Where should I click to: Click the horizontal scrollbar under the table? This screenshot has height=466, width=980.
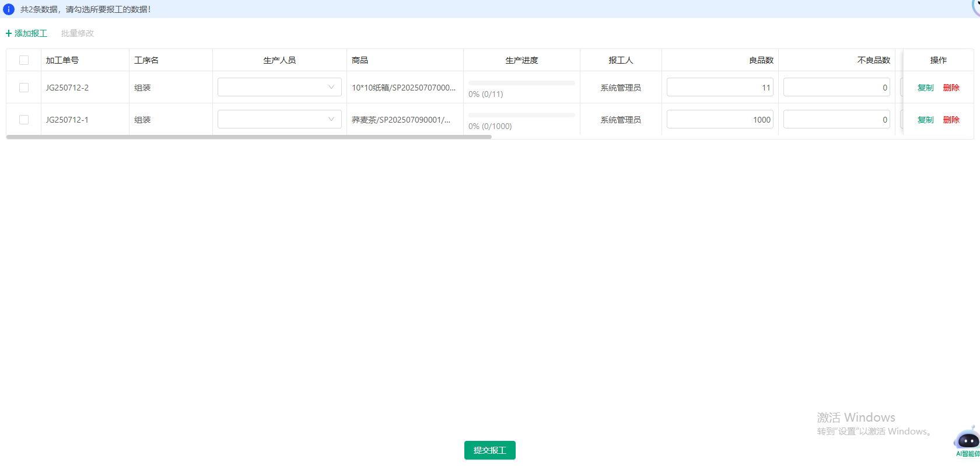coord(249,137)
